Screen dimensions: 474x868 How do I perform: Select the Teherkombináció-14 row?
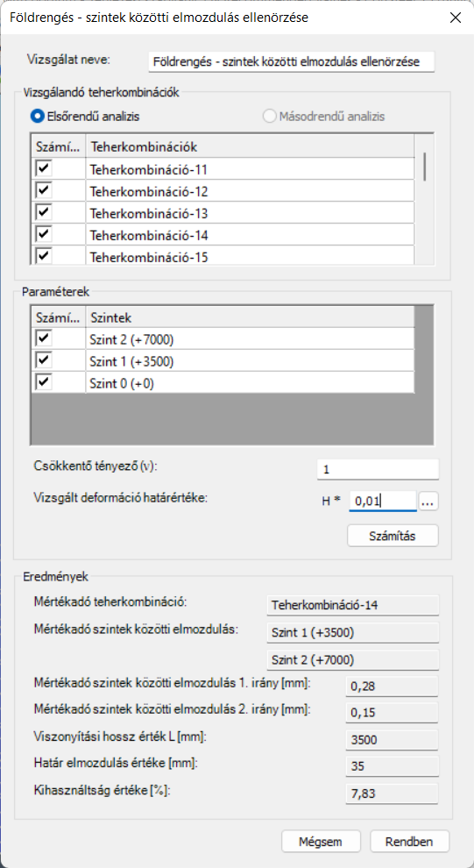coord(250,236)
